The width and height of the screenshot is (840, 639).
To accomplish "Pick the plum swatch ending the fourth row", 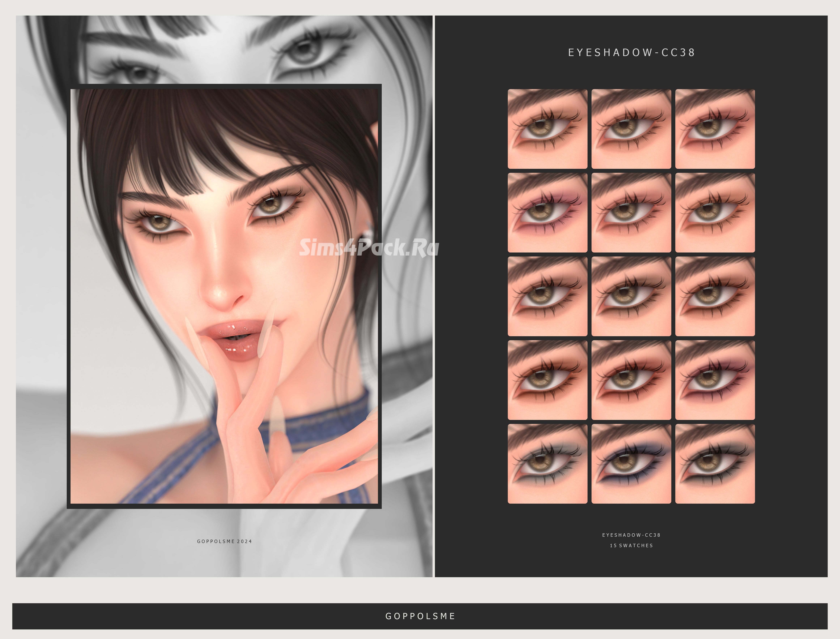I will point(715,380).
